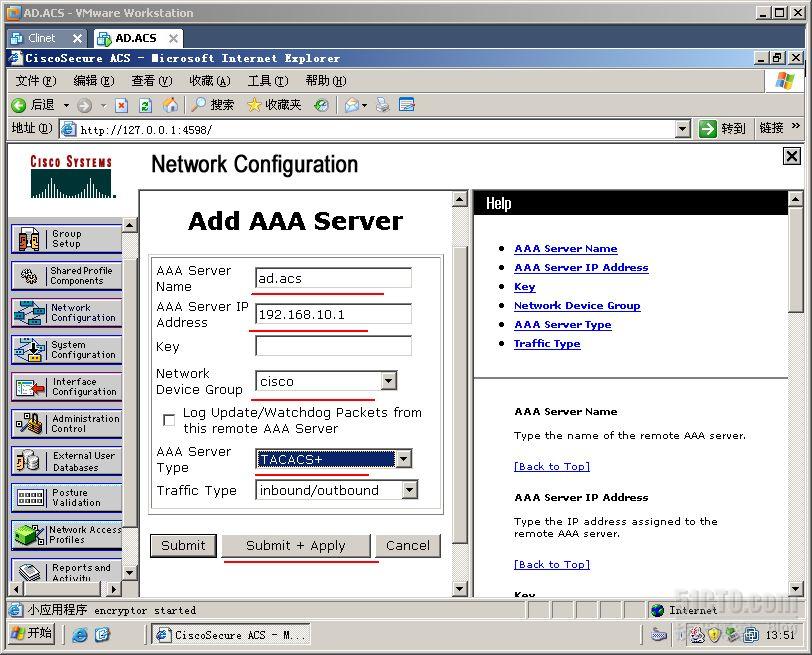Open the Network Device Group dropdown
The width and height of the screenshot is (812, 655).
click(389, 381)
